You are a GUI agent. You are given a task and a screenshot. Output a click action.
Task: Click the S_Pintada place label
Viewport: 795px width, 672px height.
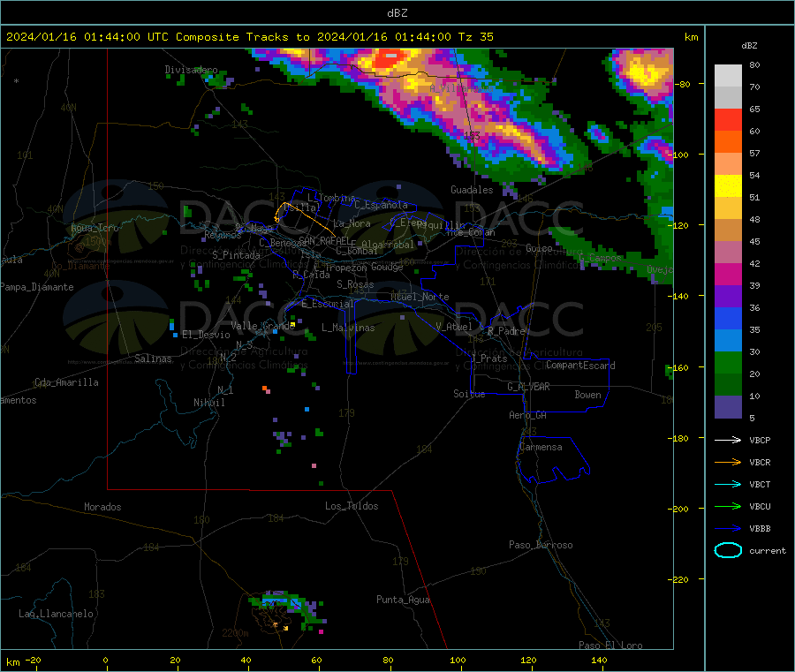pos(236,255)
